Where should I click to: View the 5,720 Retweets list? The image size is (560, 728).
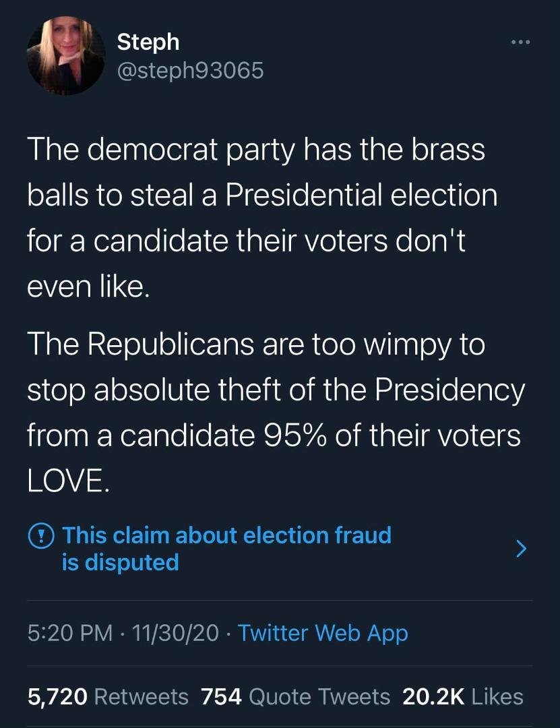(108, 696)
